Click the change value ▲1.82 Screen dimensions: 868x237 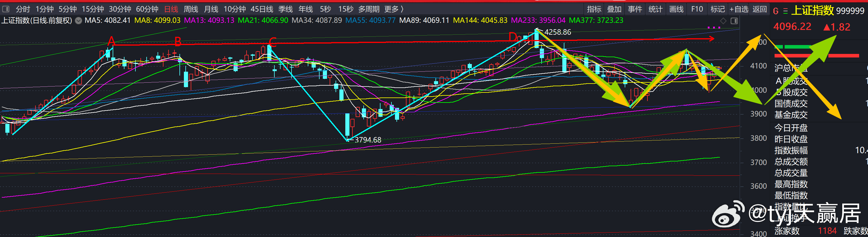837,27
